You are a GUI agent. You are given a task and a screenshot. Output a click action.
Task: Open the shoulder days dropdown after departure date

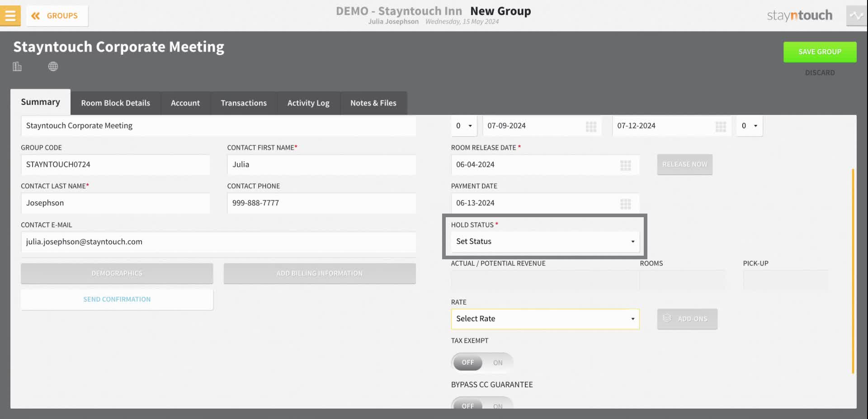coord(749,126)
